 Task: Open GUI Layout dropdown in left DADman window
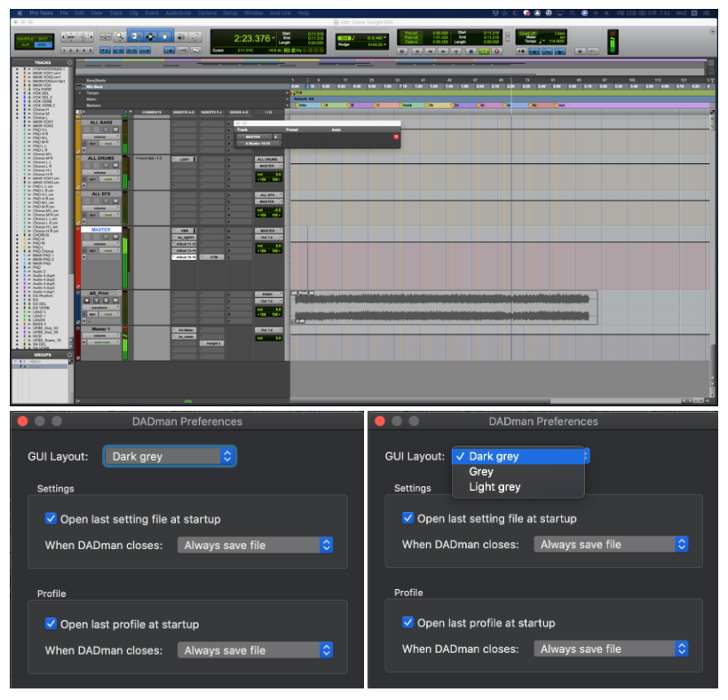[x=170, y=456]
